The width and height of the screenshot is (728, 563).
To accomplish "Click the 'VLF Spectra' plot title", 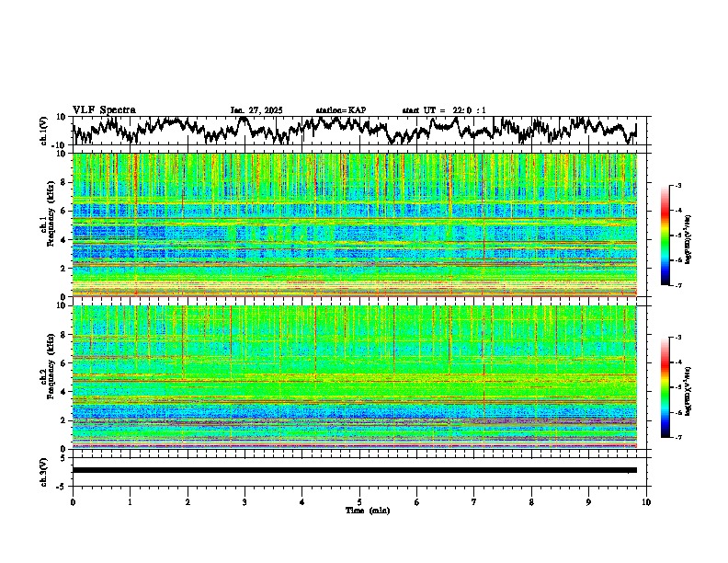I will pyautogui.click(x=104, y=110).
